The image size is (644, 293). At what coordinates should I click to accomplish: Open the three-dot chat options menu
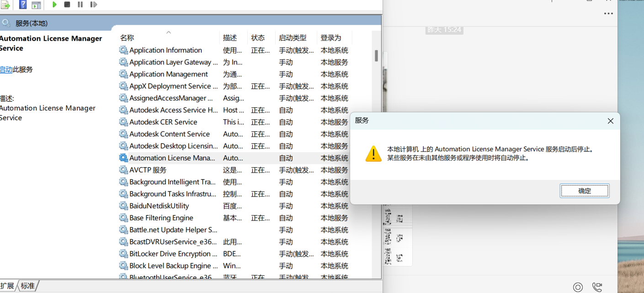click(x=608, y=14)
